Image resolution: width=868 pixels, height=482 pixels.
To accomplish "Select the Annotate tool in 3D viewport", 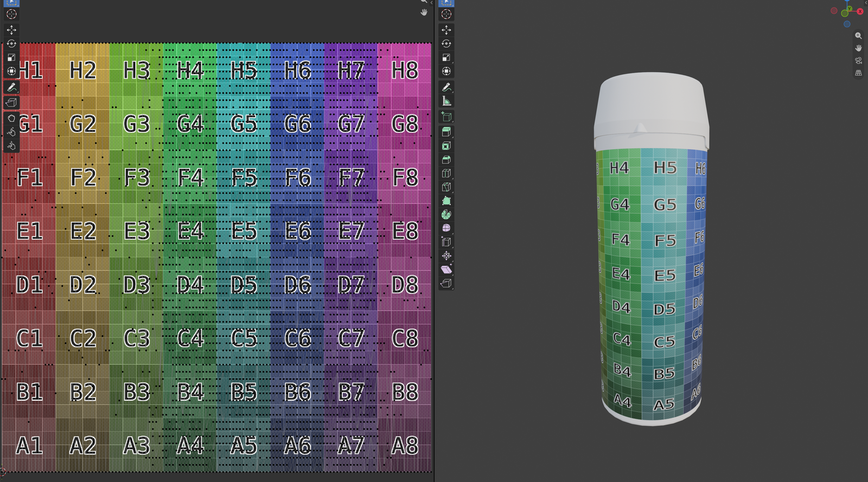I will 446,87.
